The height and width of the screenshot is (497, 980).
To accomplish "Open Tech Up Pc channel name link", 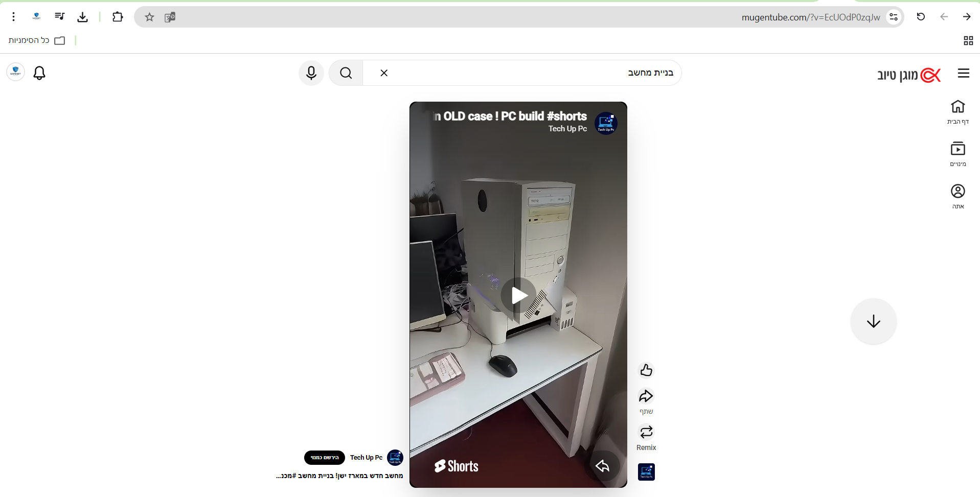I will 366,458.
